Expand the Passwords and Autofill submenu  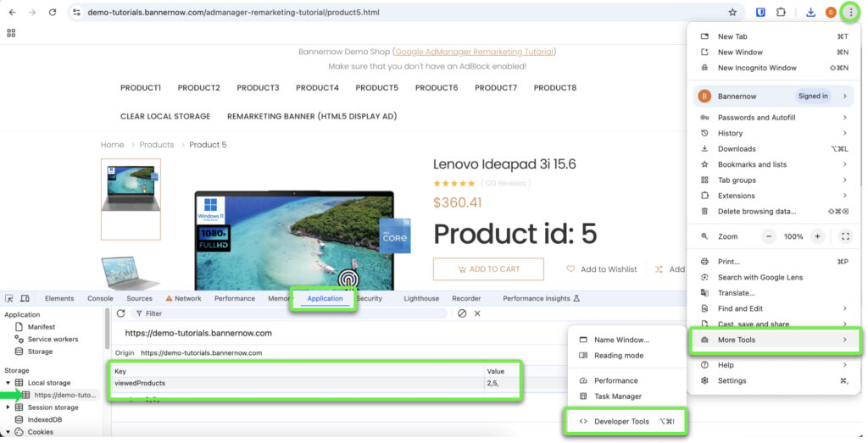pos(773,118)
